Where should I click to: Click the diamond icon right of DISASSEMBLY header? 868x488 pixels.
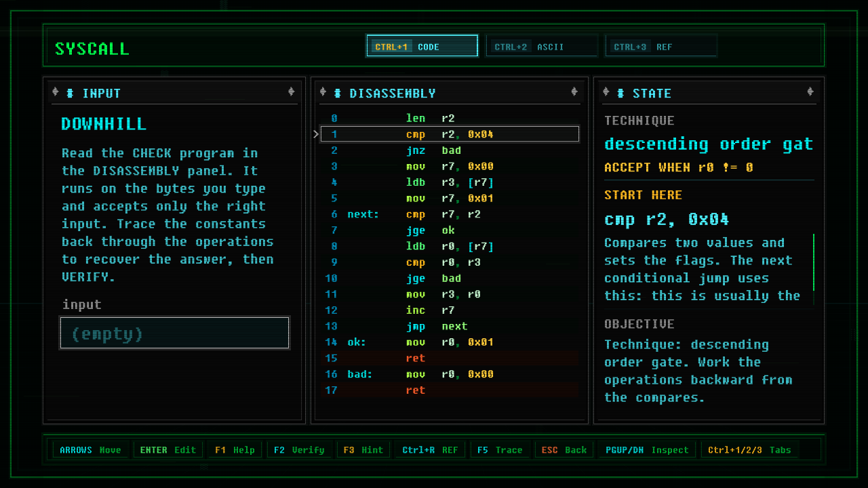574,92
